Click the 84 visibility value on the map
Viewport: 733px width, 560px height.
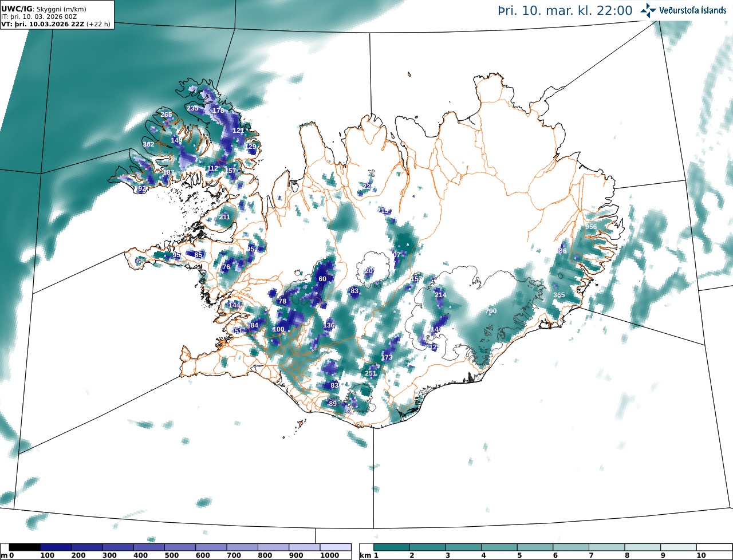point(254,325)
